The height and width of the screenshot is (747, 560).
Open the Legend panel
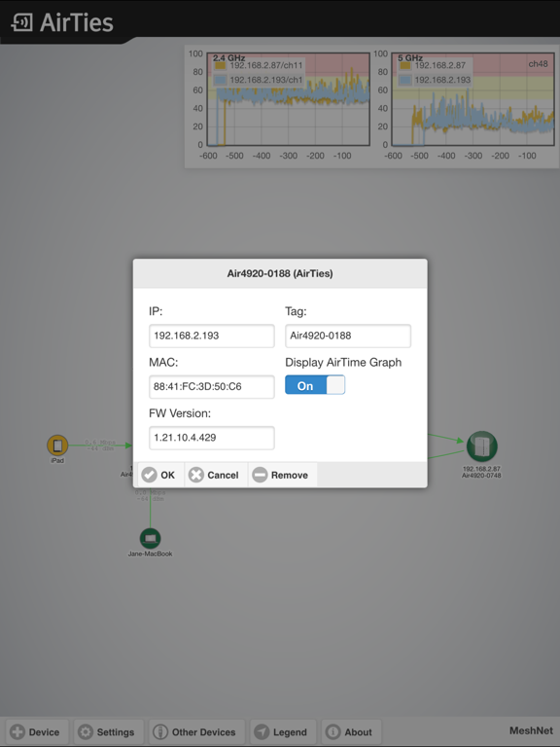click(282, 731)
